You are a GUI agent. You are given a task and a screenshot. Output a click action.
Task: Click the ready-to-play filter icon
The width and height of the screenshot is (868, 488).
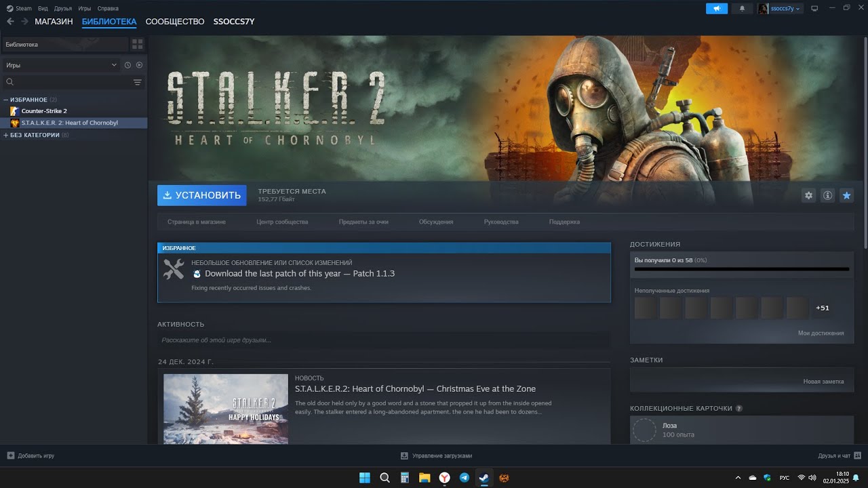139,65
